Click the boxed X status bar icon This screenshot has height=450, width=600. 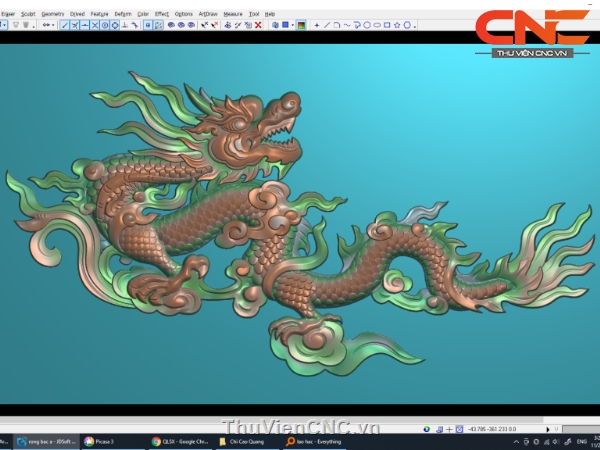[460, 429]
